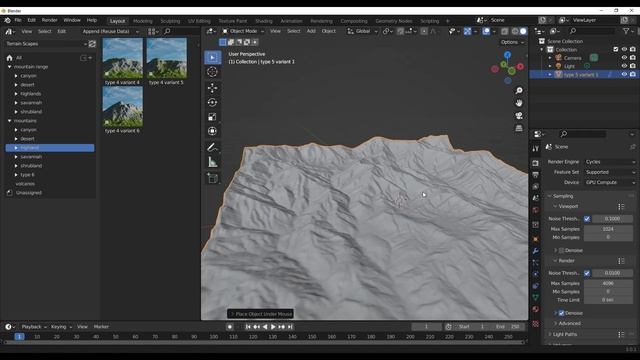Toggle Collection exclude checkbox in outliner
Viewport: 640px width, 360px height.
click(616, 49)
